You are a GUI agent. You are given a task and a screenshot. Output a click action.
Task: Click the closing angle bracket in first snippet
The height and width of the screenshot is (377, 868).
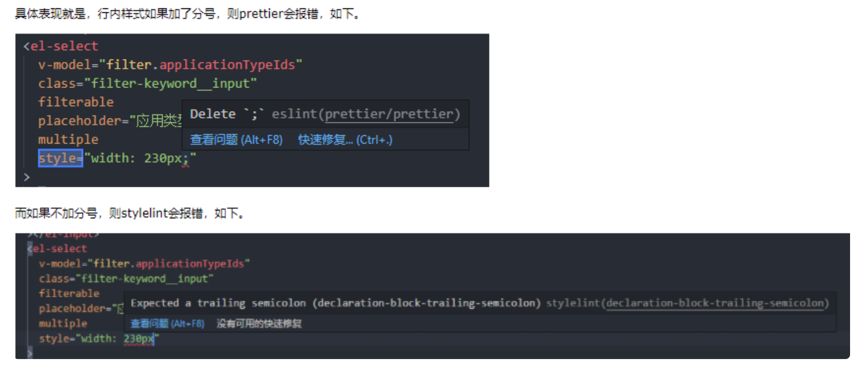[26, 177]
